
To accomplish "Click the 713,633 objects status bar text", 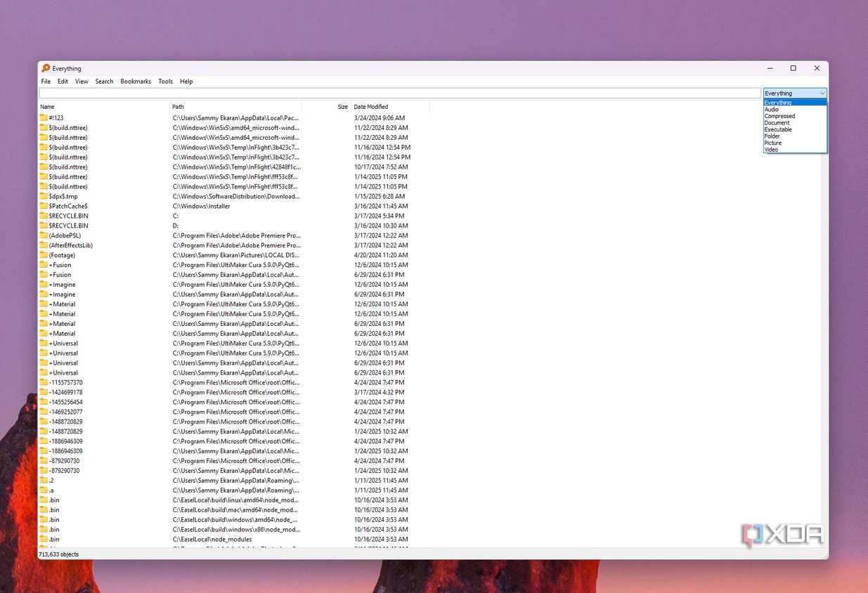I will tap(58, 554).
